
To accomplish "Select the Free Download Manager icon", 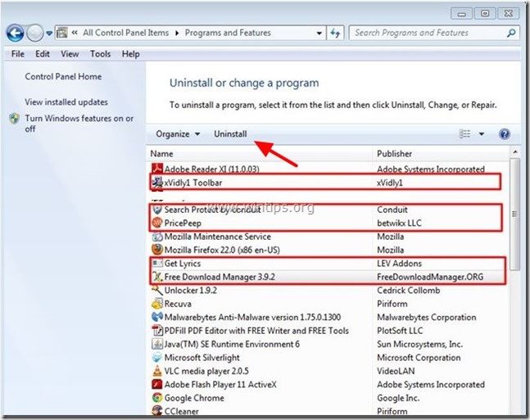I will pos(157,277).
